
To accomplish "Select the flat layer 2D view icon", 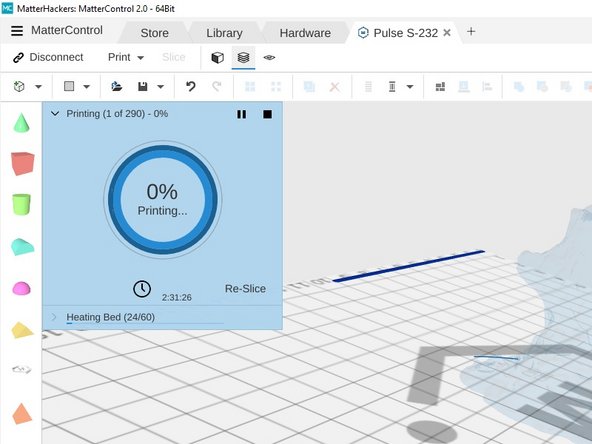I will click(269, 57).
